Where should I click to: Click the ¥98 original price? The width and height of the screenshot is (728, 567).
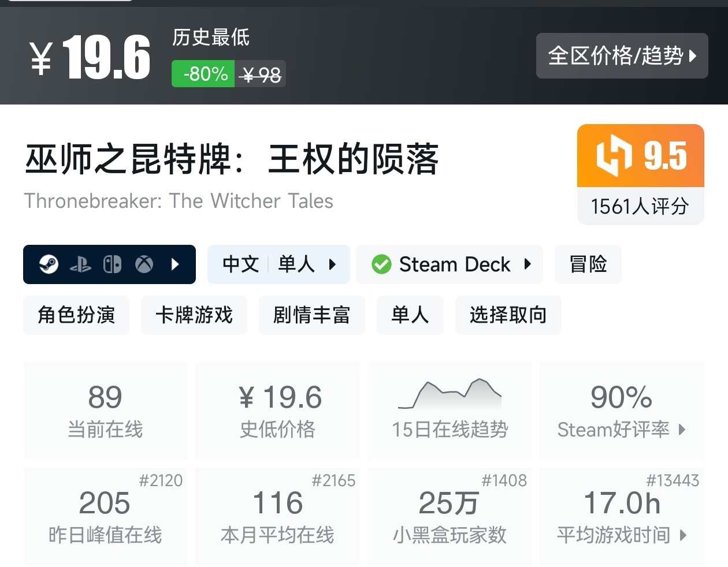click(261, 74)
